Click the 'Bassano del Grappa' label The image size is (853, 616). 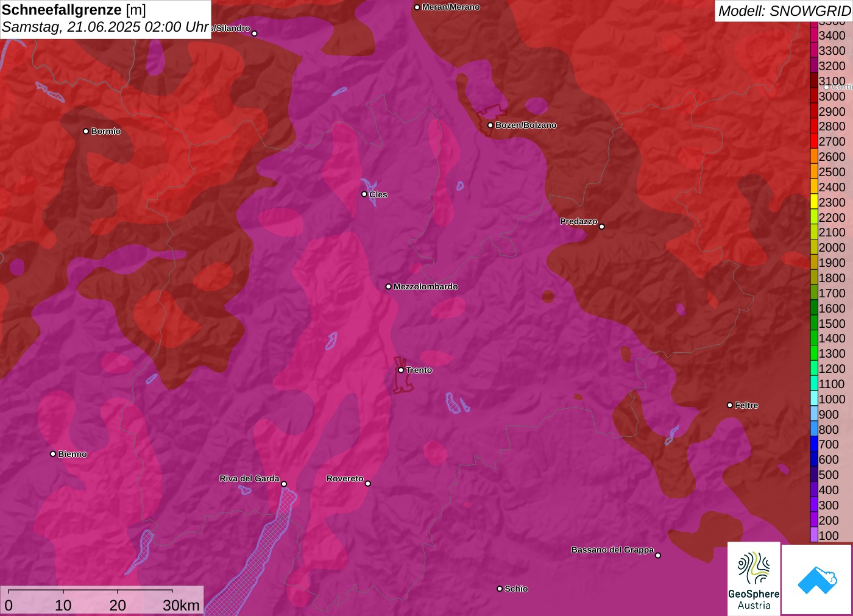tap(612, 550)
